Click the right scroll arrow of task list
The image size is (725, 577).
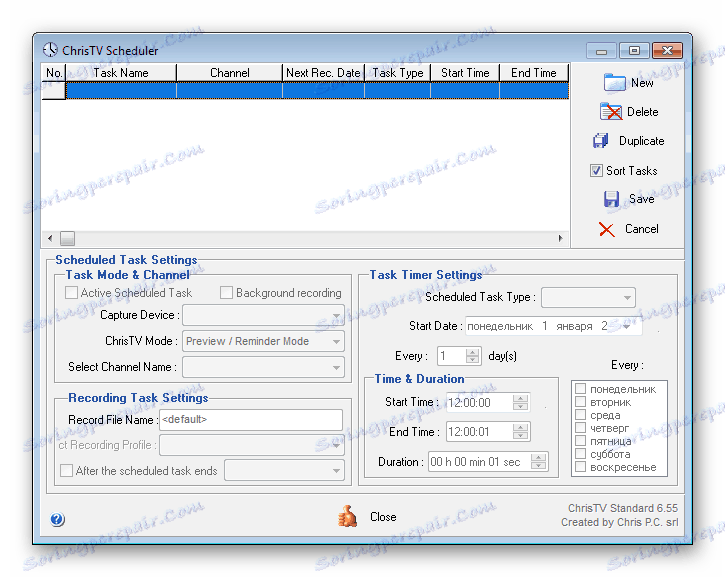(x=560, y=239)
